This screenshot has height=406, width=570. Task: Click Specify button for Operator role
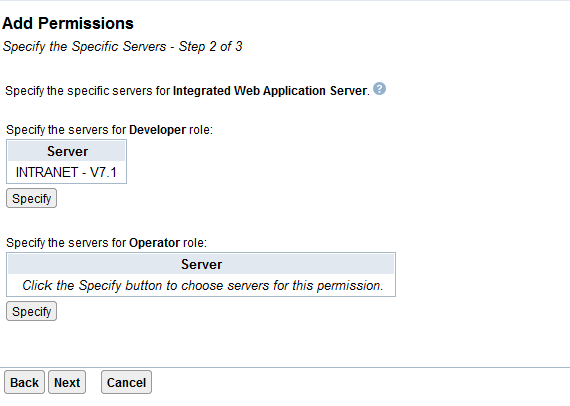pyautogui.click(x=32, y=311)
